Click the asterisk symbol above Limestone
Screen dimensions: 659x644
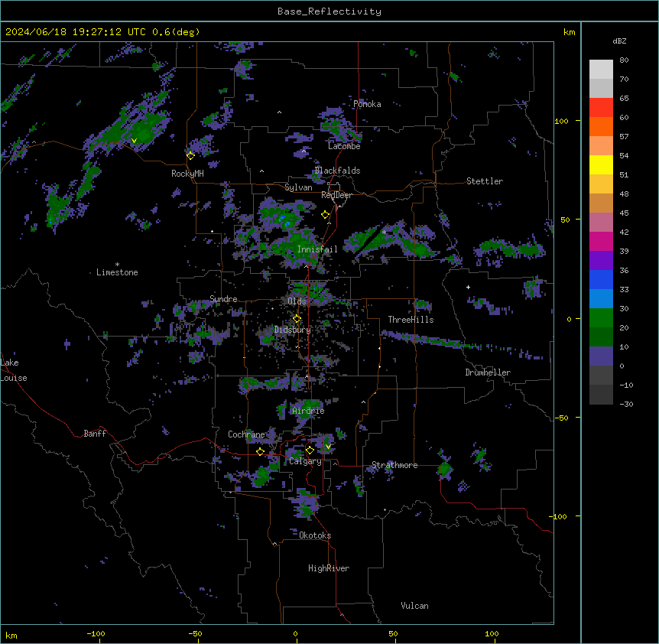click(117, 265)
